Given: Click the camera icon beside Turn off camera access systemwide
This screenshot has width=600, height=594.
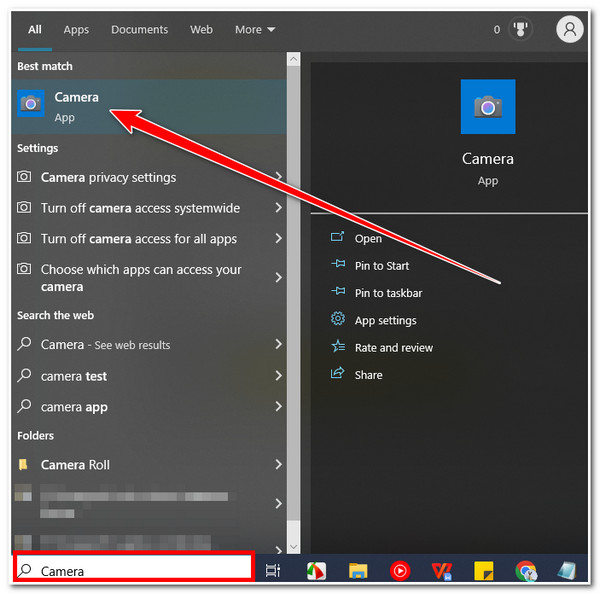Looking at the screenshot, I should point(24,207).
